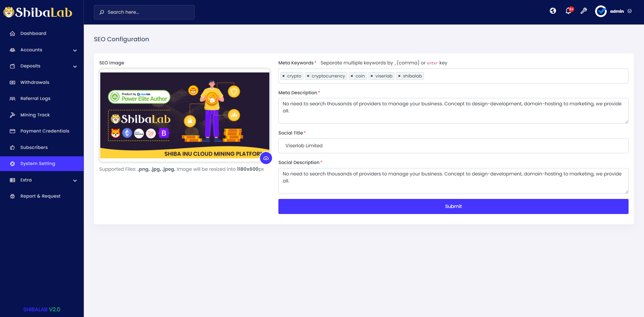Open Withdrawals page
The width and height of the screenshot is (644, 317).
(42, 83)
